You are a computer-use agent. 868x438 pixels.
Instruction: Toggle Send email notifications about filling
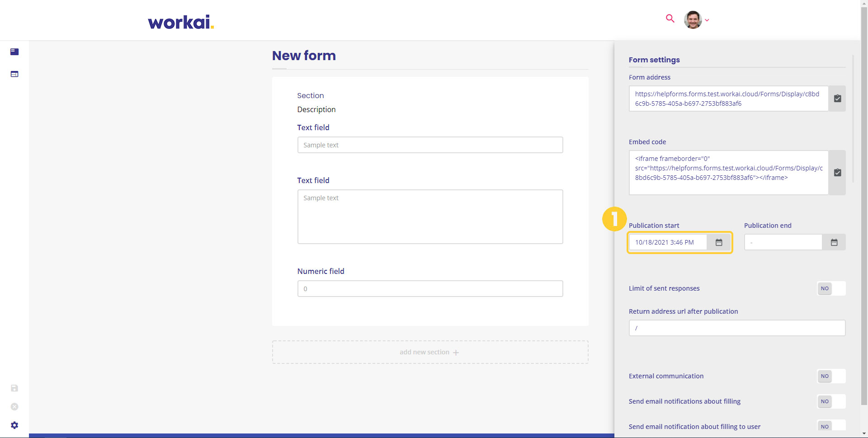tap(831, 401)
